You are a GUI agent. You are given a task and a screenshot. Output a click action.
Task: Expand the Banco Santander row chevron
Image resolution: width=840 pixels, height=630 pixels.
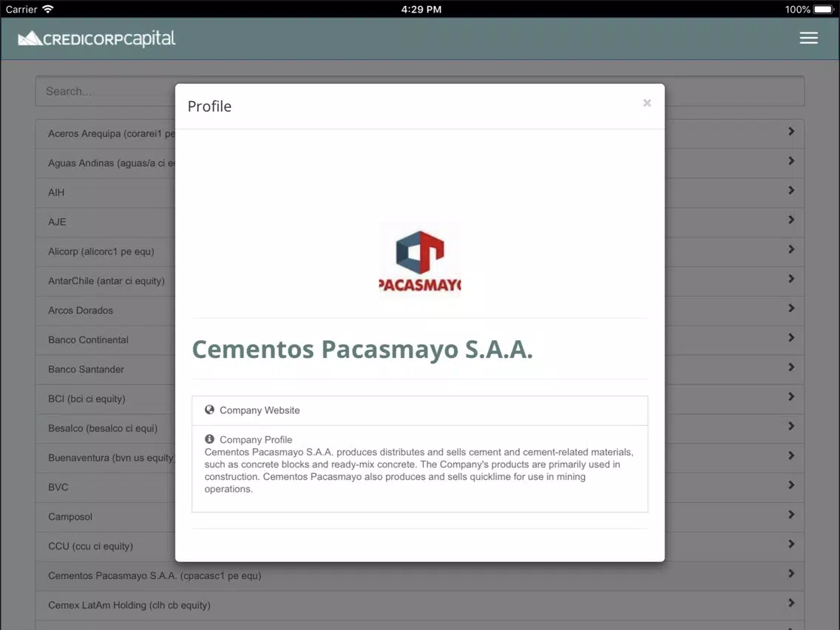pos(790,367)
